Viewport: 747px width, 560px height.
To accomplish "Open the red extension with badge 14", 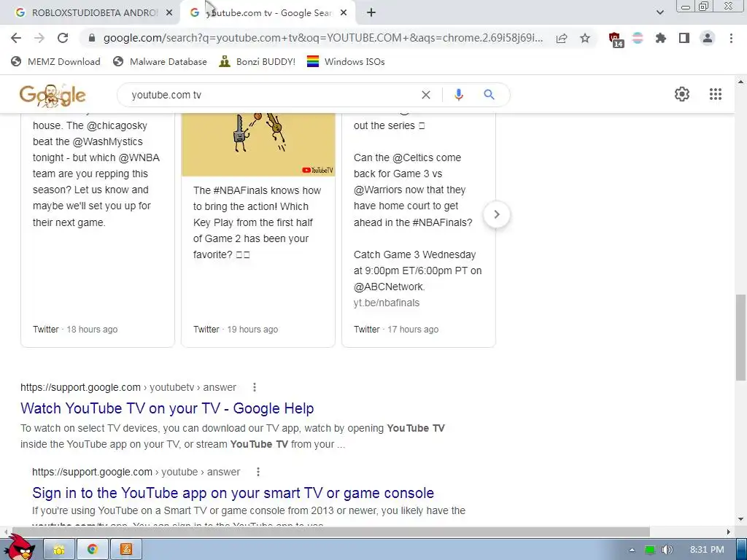I will point(616,39).
